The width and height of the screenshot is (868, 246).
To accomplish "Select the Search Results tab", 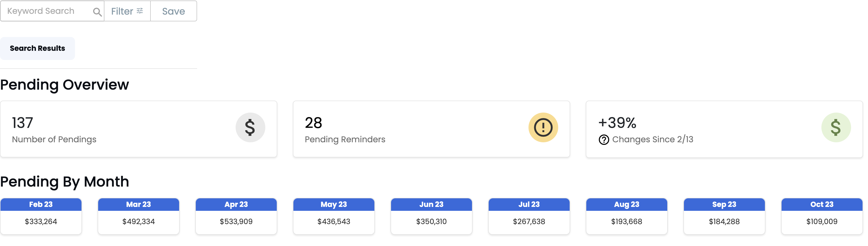I will (x=37, y=48).
